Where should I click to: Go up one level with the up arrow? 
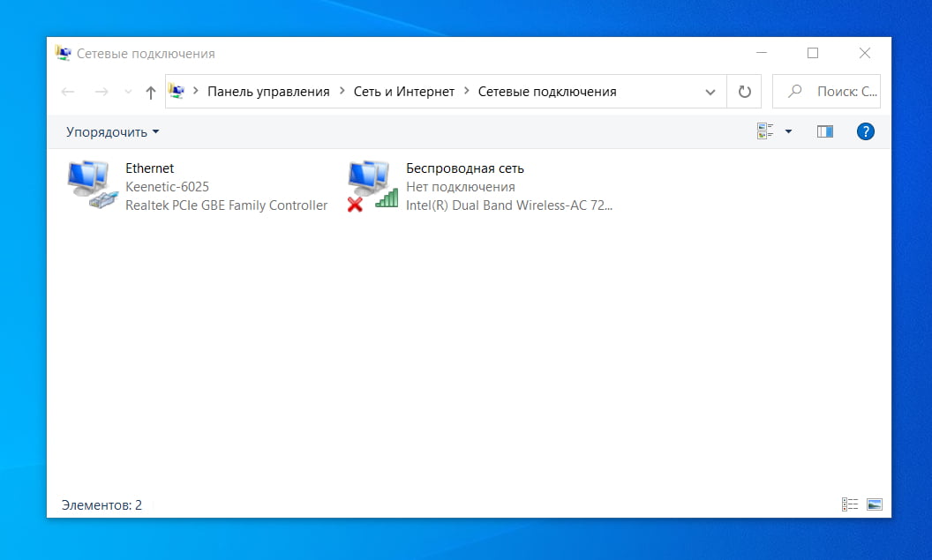(x=150, y=92)
